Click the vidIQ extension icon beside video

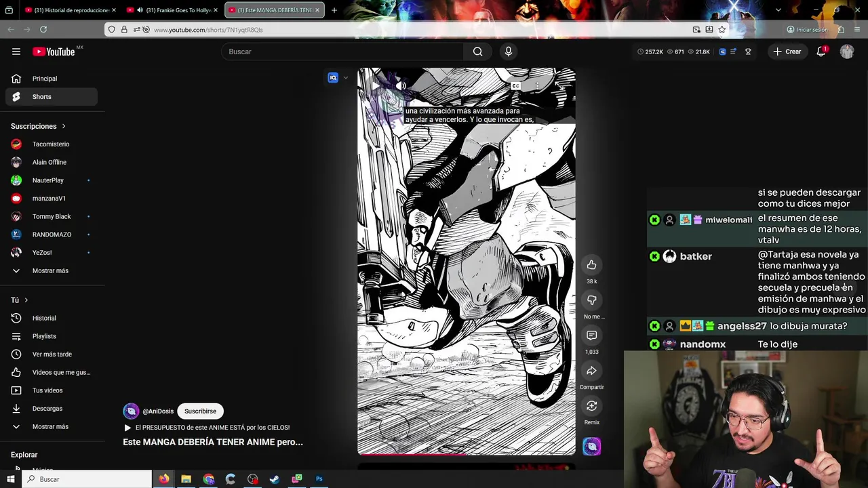point(333,78)
